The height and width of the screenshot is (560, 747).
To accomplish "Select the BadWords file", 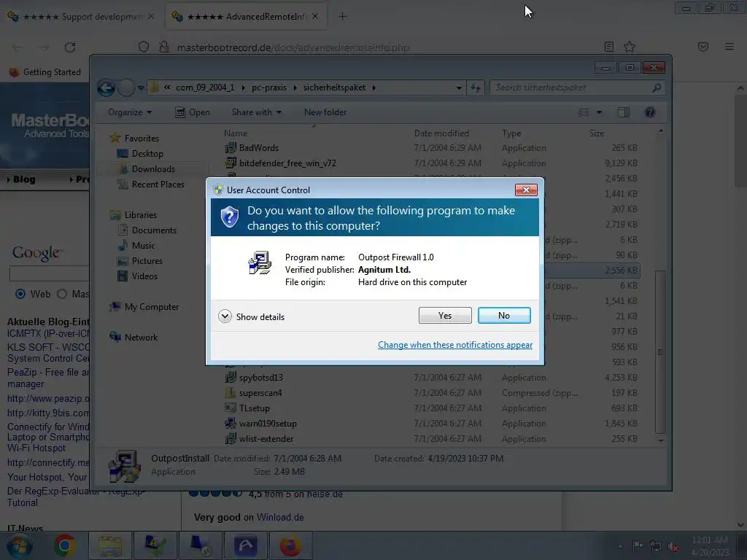I will 259,147.
